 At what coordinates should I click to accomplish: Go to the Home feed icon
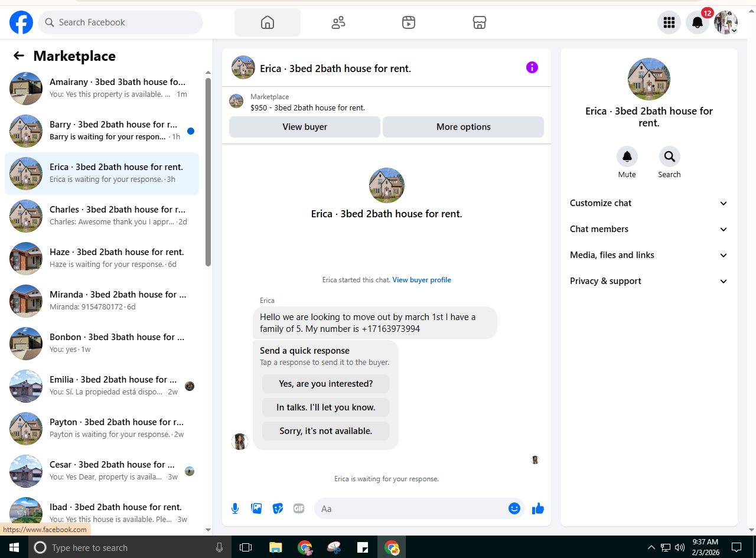[268, 22]
